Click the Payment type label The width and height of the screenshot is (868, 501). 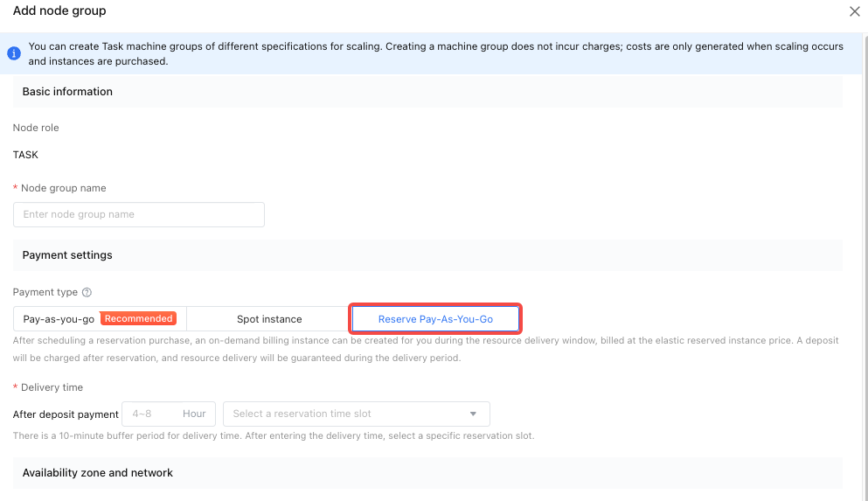click(45, 292)
